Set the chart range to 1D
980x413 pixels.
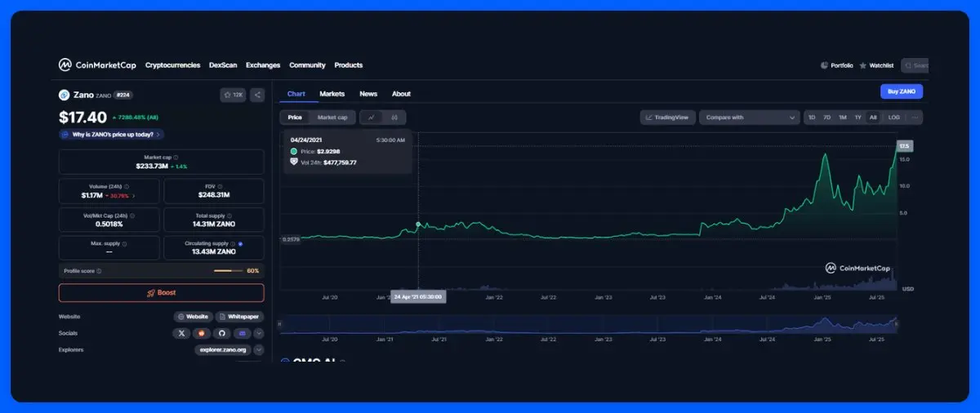tap(812, 118)
